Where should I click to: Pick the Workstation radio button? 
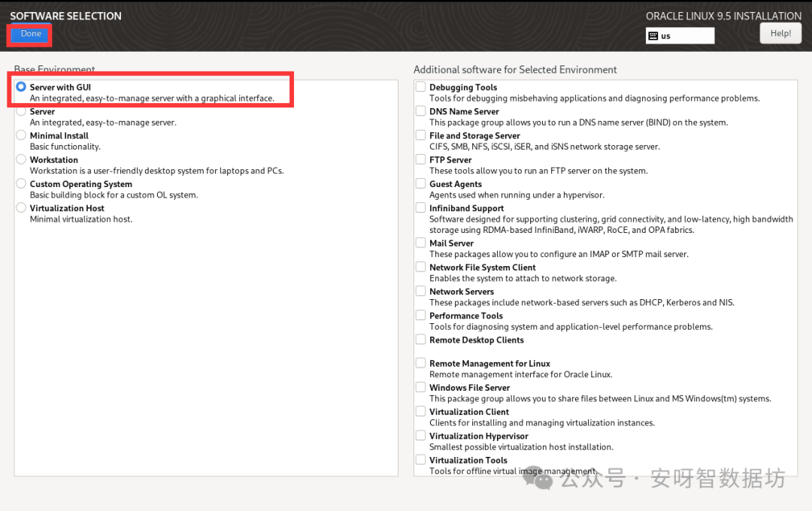pos(21,159)
